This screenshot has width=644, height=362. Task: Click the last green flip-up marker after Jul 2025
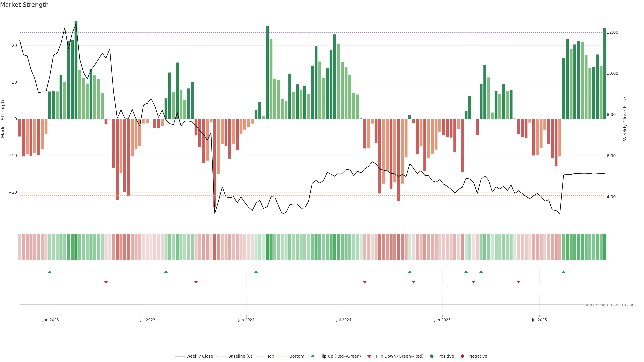pos(563,272)
